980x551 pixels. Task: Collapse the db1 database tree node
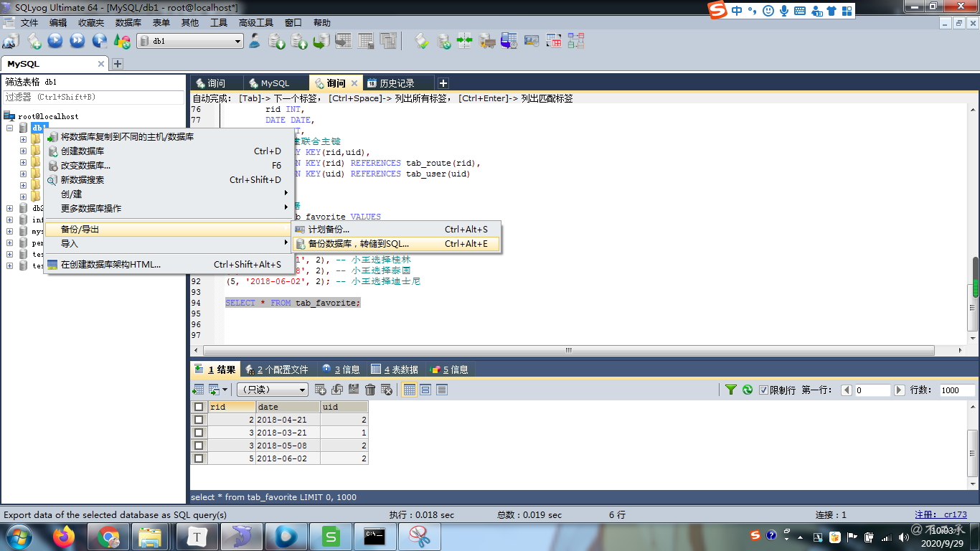(x=10, y=128)
